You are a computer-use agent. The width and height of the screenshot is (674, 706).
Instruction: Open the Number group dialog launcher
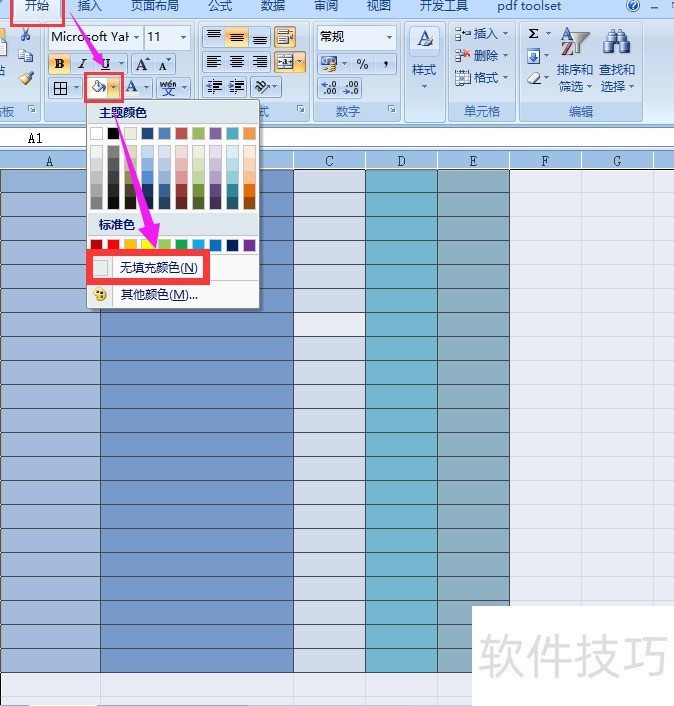(391, 109)
